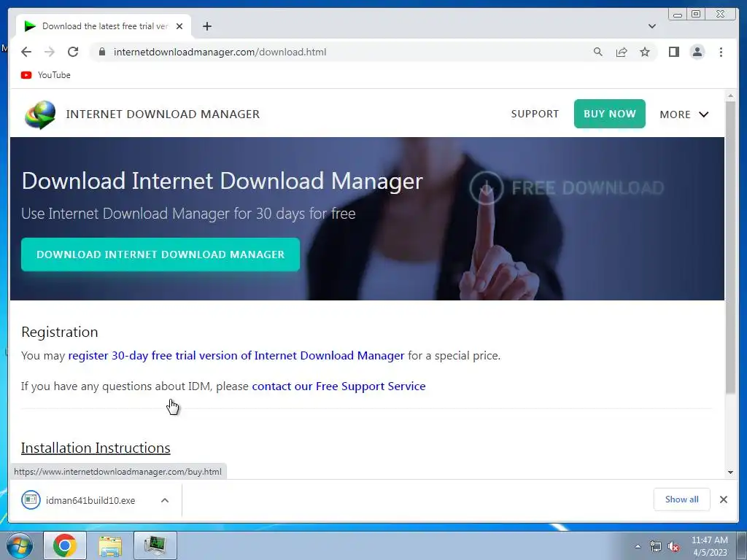Expand options for idman641build10.exe download
This screenshot has height=560, width=747.
pyautogui.click(x=165, y=500)
